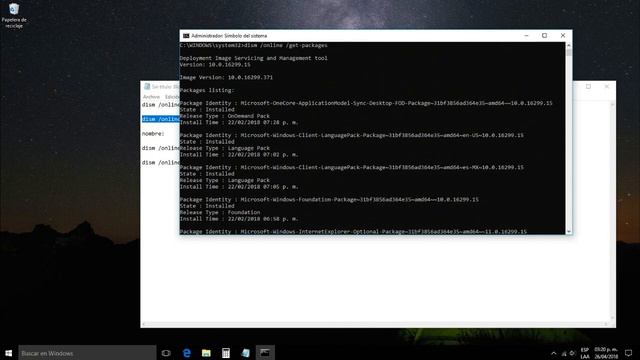Click the console scrollbar up arrow
640x360 pixels.
click(569, 45)
